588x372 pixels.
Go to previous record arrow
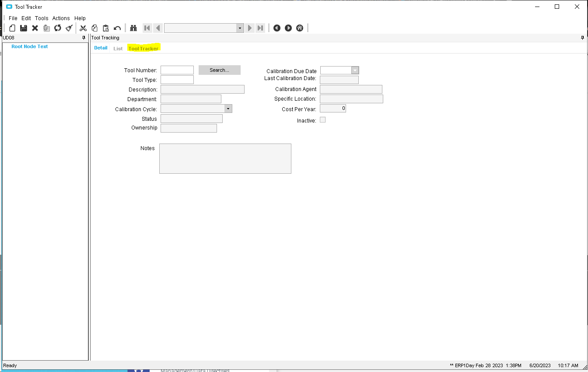pyautogui.click(x=158, y=28)
